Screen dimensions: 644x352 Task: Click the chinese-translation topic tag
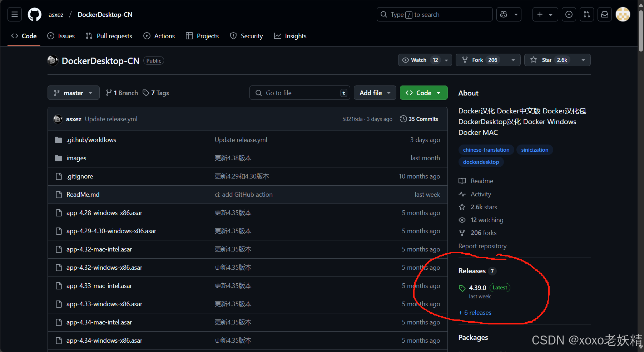[x=486, y=150]
